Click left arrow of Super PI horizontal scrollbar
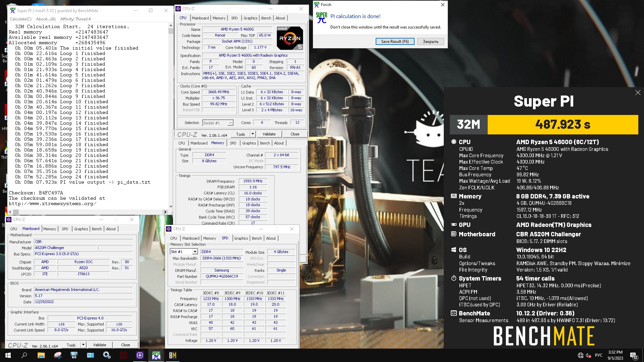This screenshot has height=362, width=644. pos(10,212)
